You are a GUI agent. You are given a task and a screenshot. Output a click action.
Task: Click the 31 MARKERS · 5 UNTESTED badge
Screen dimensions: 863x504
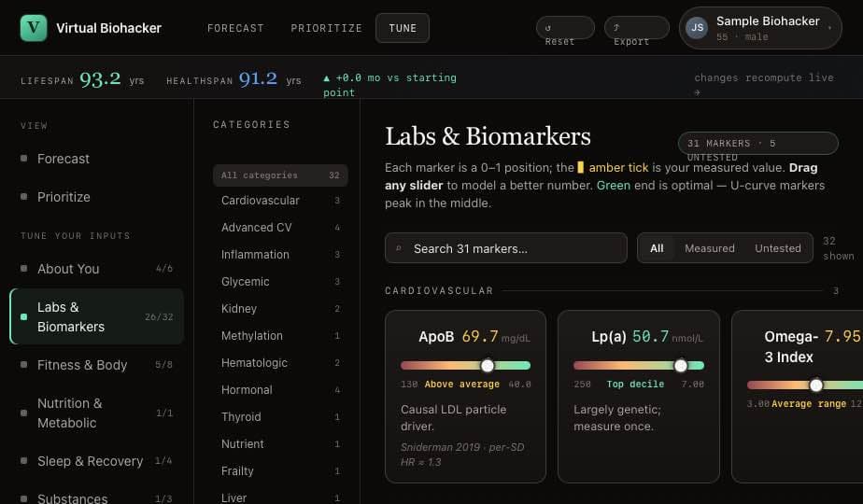[x=757, y=144]
